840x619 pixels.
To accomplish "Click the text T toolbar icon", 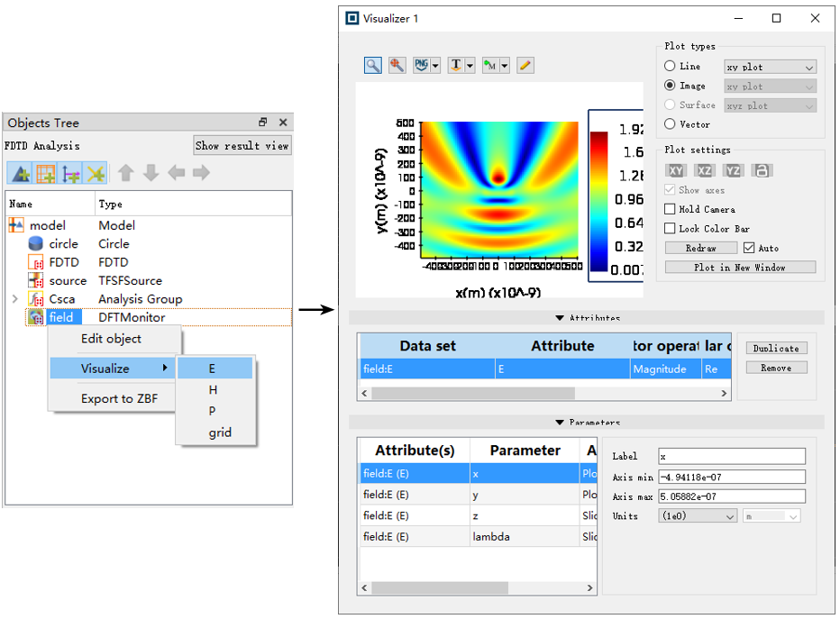I will 457,65.
